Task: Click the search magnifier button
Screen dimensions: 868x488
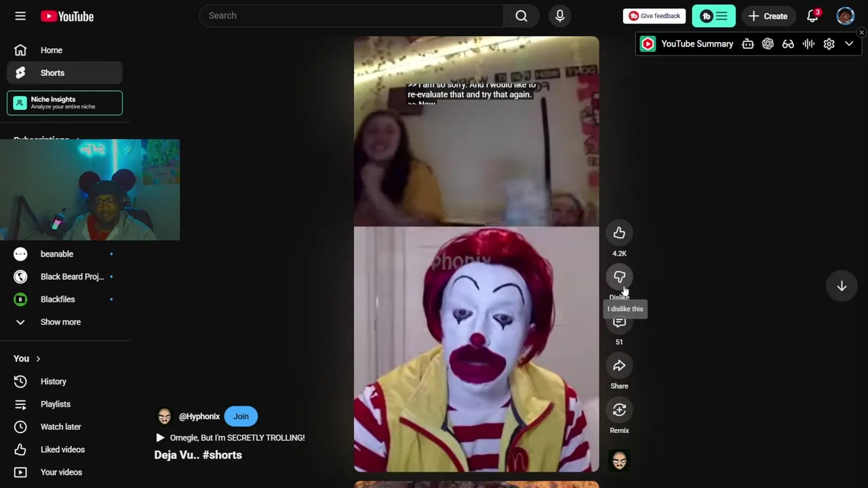Action: click(521, 16)
